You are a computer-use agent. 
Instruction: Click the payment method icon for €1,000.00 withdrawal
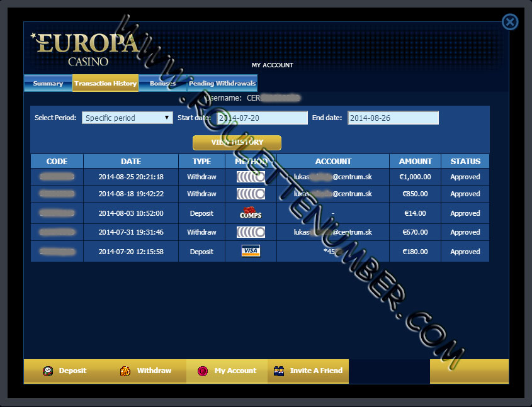click(251, 177)
